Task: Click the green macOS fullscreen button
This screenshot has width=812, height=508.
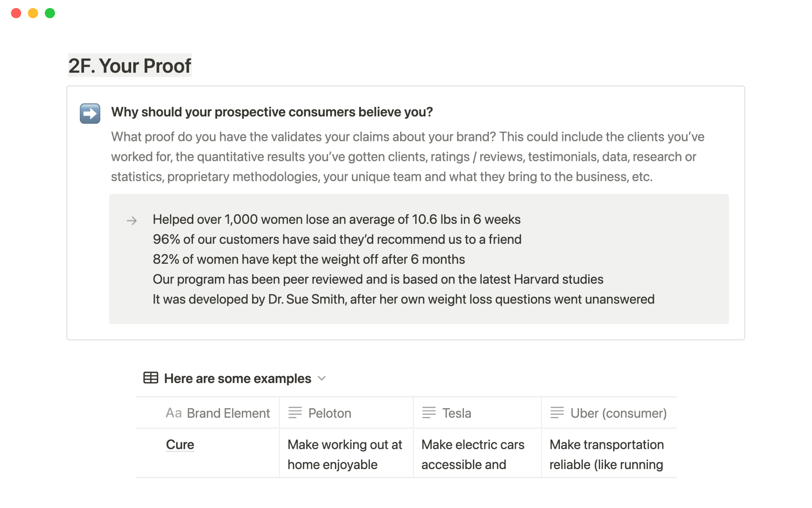Action: point(50,13)
